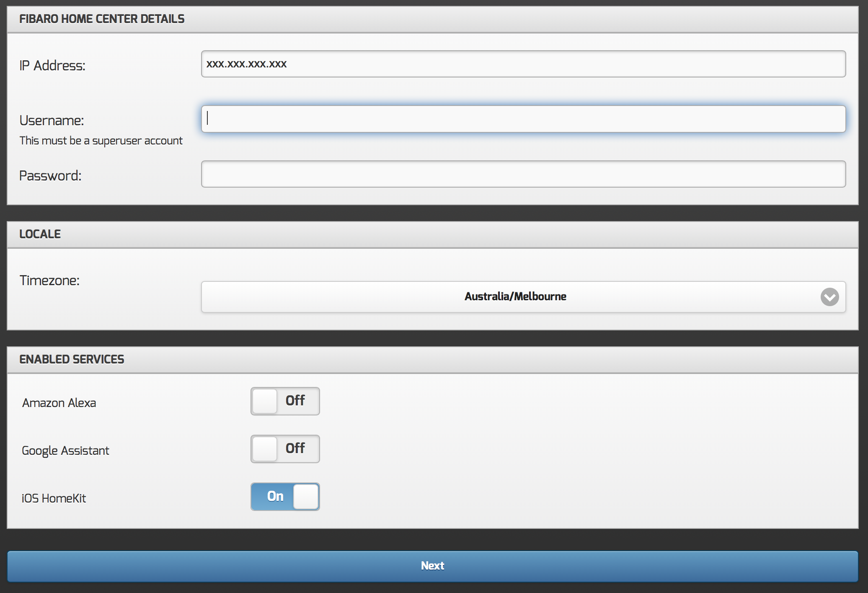Click the iOS HomeKit label text
This screenshot has width=868, height=593.
pos(54,498)
